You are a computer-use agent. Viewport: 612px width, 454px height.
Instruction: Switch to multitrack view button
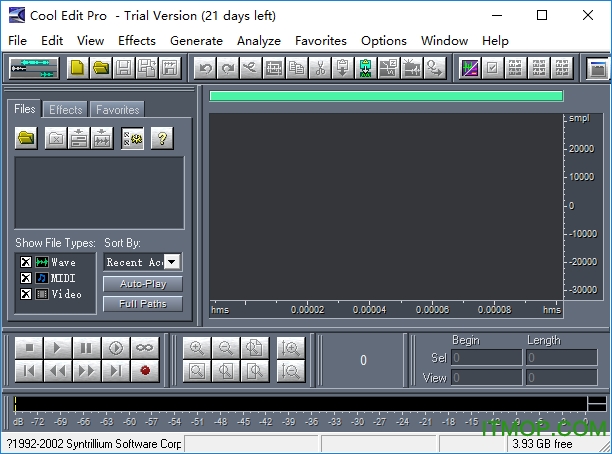[34, 68]
